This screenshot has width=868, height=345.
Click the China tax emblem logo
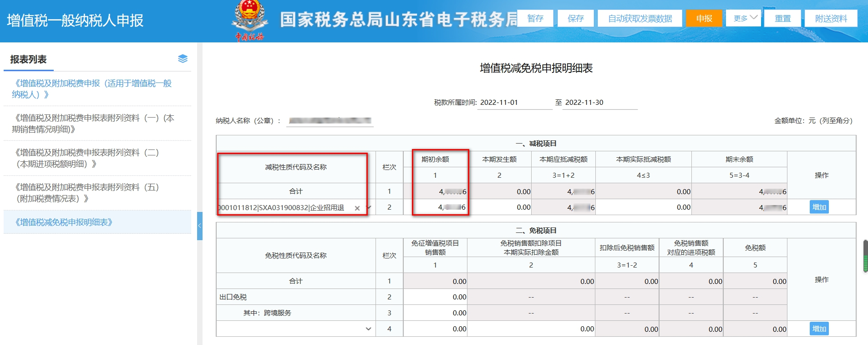pos(249,20)
